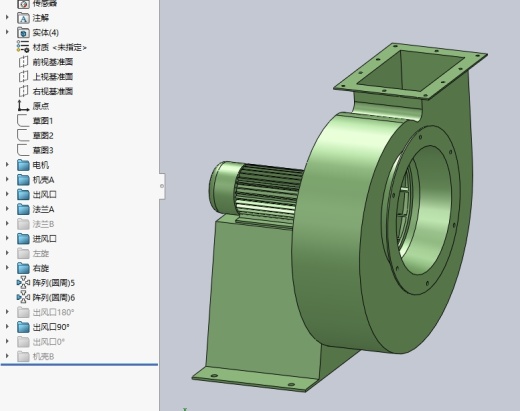
Task: Click the 原点 origin icon
Action: coord(23,106)
